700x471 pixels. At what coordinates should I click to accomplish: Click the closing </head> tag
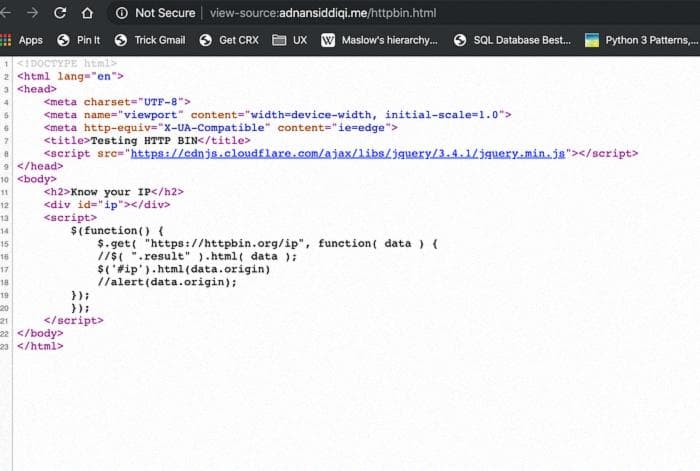[x=40, y=166]
